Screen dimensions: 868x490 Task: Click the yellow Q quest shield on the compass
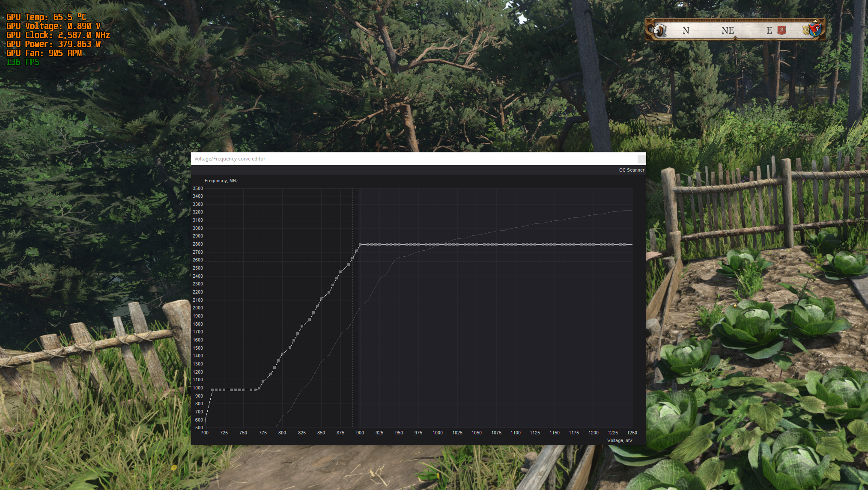click(807, 30)
